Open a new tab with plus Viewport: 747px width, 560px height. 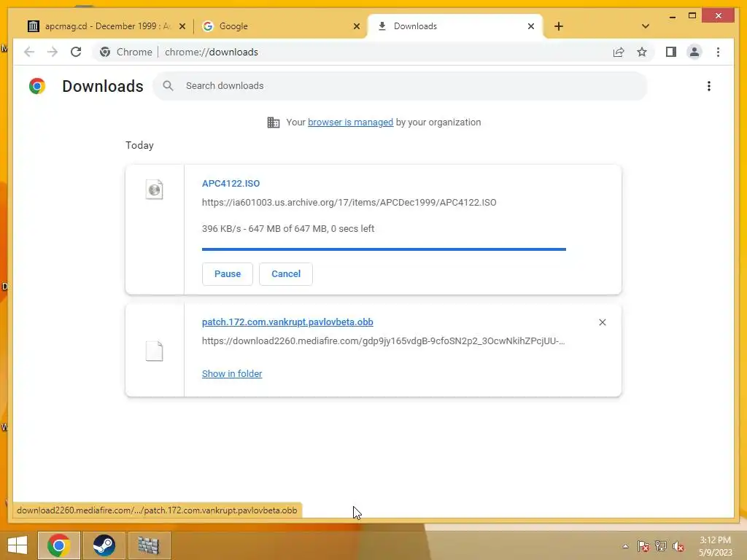558,26
